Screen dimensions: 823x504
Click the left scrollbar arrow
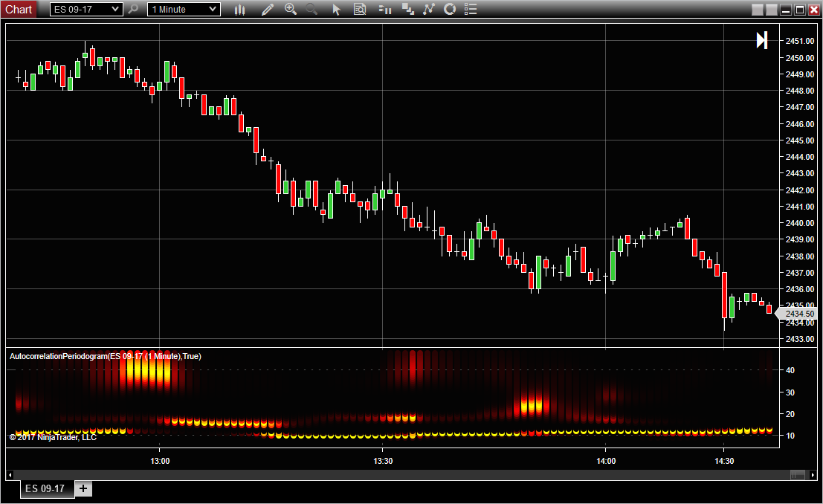pos(10,475)
